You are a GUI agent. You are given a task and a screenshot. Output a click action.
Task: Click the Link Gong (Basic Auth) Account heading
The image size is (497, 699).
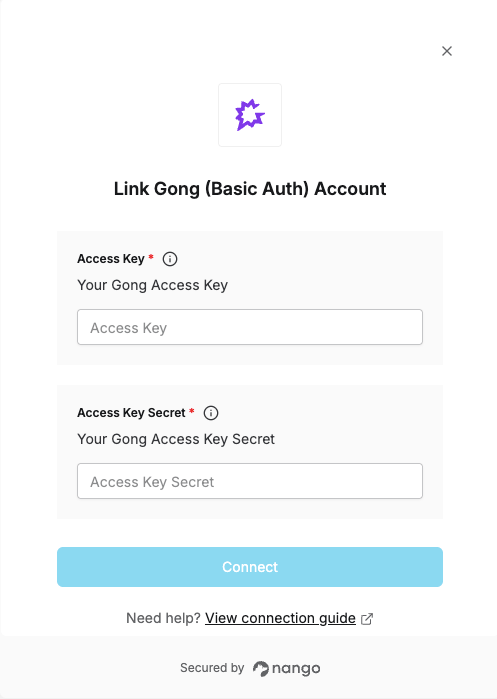click(x=250, y=189)
